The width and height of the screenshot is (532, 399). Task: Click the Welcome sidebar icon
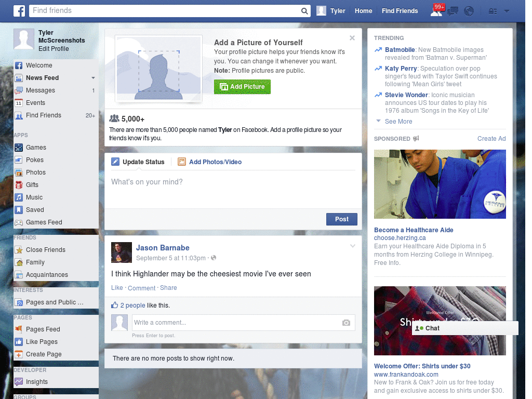point(19,65)
